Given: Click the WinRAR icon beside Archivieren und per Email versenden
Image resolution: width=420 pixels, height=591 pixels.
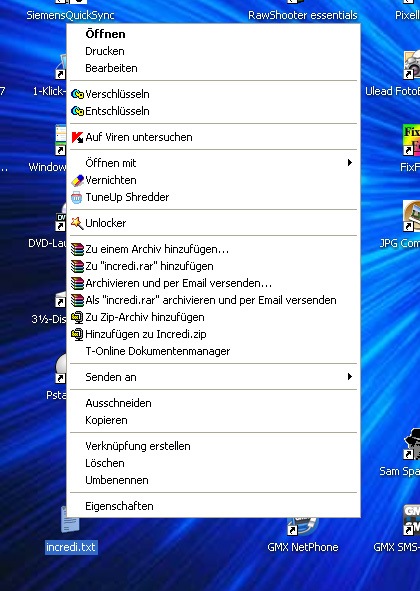Looking at the screenshot, I should click(77, 283).
